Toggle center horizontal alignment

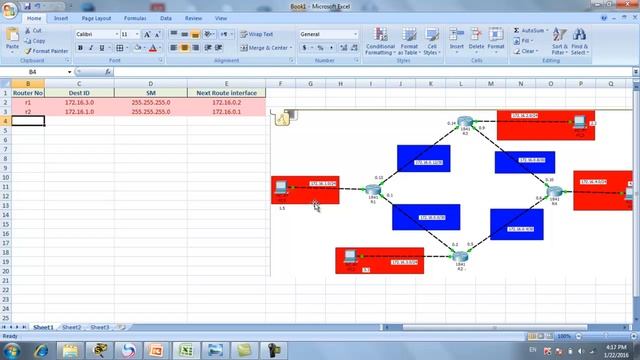coord(184,48)
